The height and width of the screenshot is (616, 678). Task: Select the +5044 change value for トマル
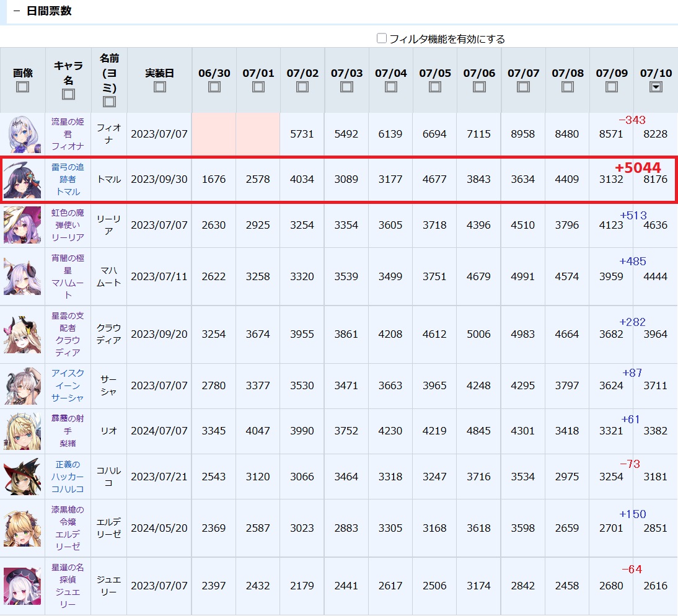(638, 167)
